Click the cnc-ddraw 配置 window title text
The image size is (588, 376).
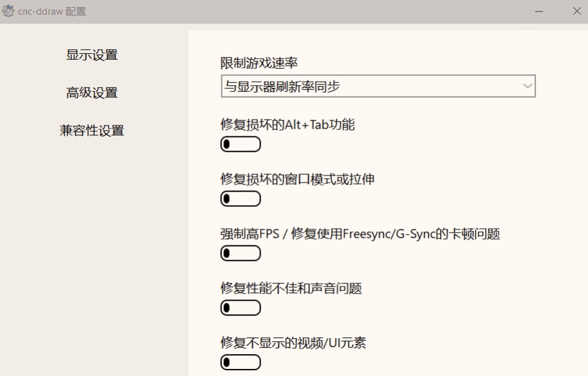pos(52,12)
